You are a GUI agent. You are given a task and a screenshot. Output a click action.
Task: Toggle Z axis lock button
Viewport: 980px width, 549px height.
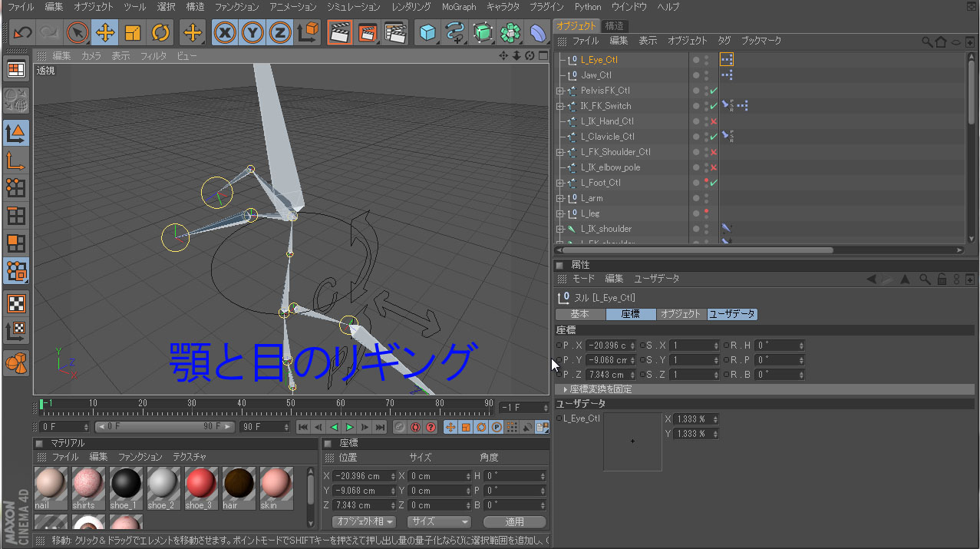click(280, 33)
